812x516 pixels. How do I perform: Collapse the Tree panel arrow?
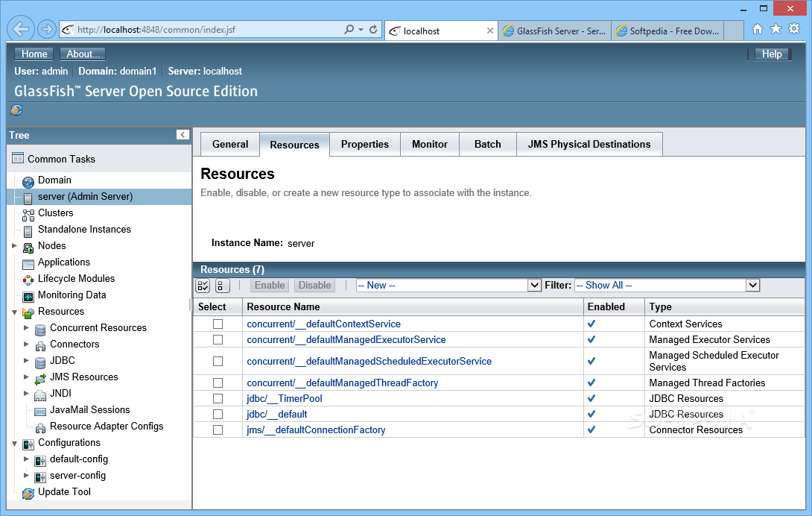pyautogui.click(x=183, y=135)
